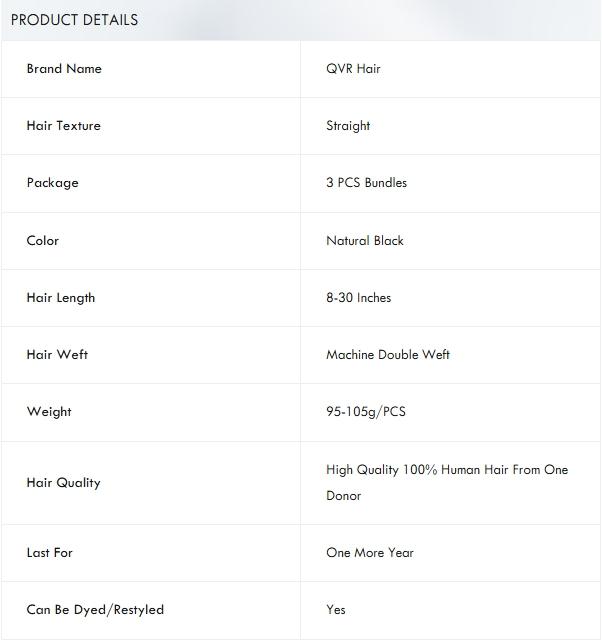Viewport: 602px width, 641px height.
Task: Select the Natural Black value
Action: [365, 241]
